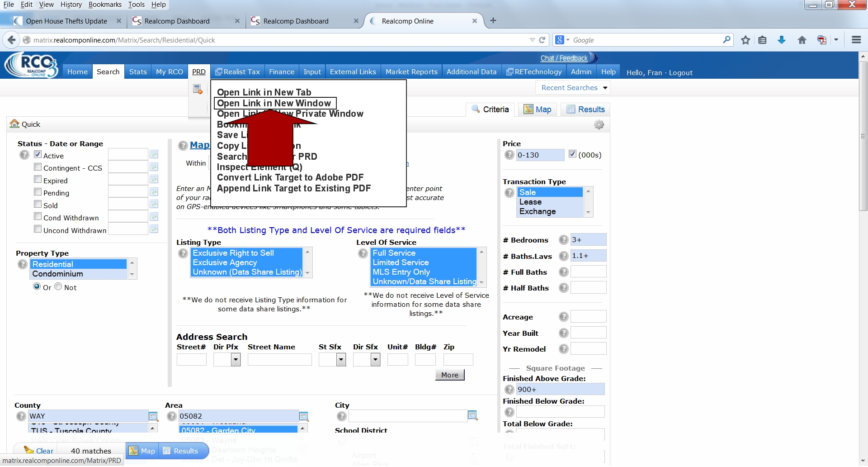Open the settings gear in Quick panel
The height and width of the screenshot is (467, 868).
pos(599,124)
